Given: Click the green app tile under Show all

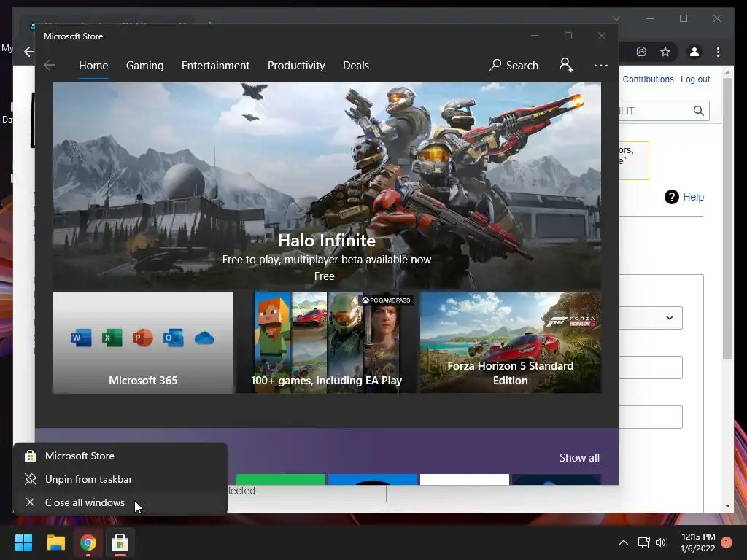Looking at the screenshot, I should point(281,480).
